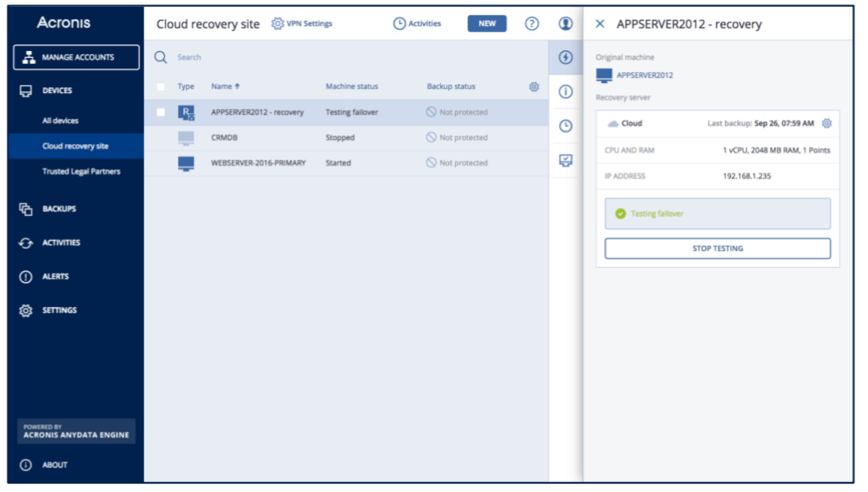Select the WEBSERVER-2016-PRIMARY row

[346, 163]
